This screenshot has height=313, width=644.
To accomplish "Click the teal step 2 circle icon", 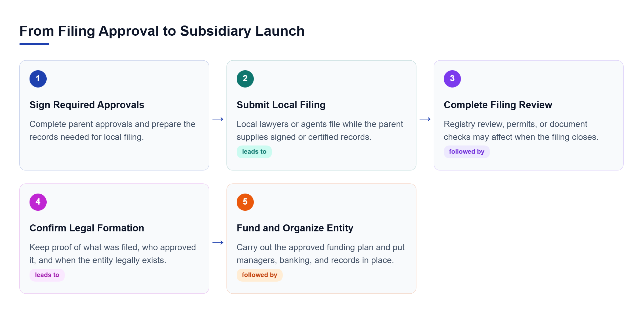I will [245, 79].
